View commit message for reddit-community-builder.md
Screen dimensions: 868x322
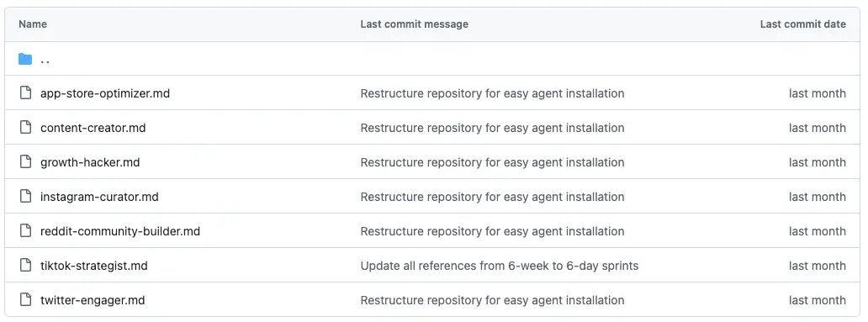(x=492, y=231)
